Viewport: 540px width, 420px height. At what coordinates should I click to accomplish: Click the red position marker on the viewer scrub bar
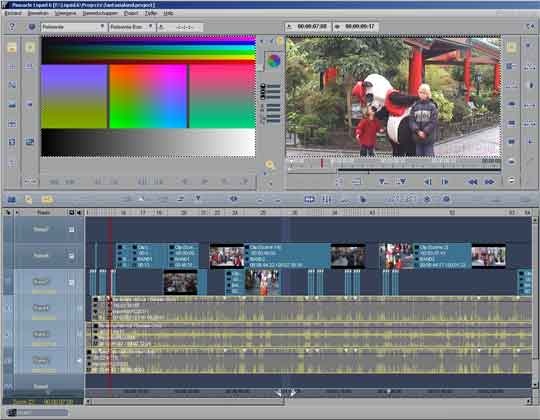[322, 163]
